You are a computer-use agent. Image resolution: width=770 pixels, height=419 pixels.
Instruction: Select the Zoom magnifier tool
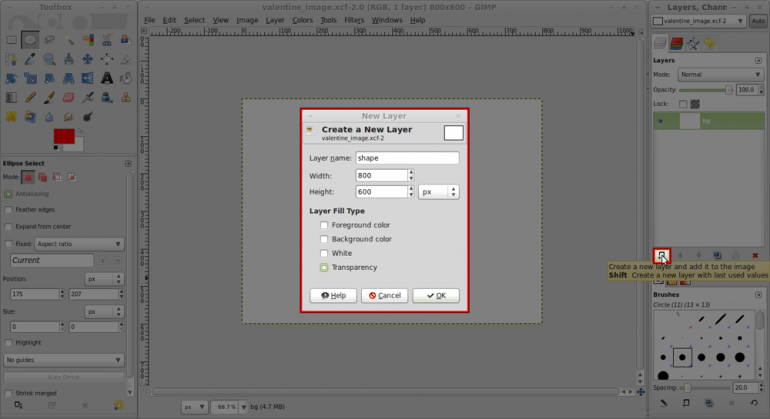(x=49, y=59)
